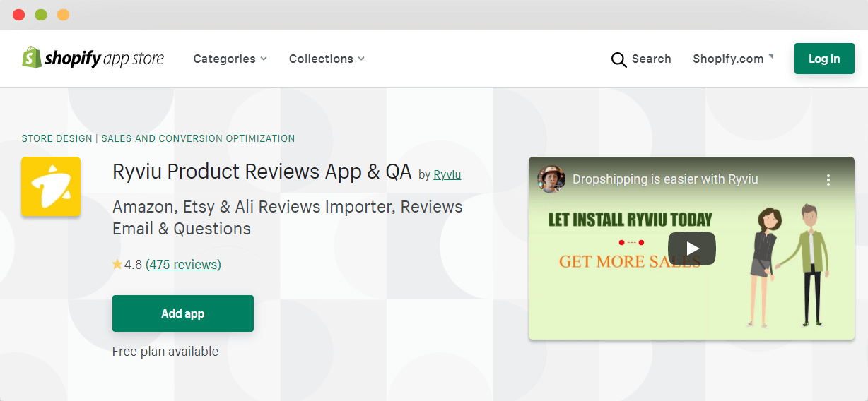Click the Log in button
The height and width of the screenshot is (401, 868).
pos(824,59)
